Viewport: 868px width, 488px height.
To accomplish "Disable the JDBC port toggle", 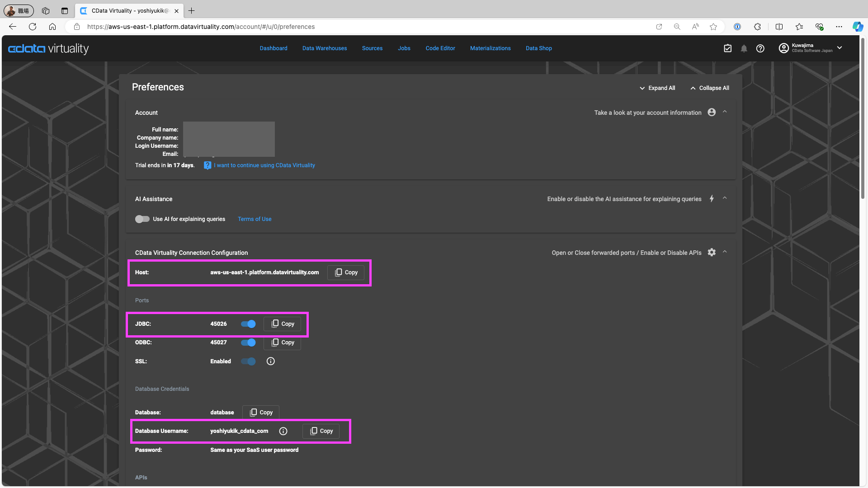I will (x=248, y=324).
